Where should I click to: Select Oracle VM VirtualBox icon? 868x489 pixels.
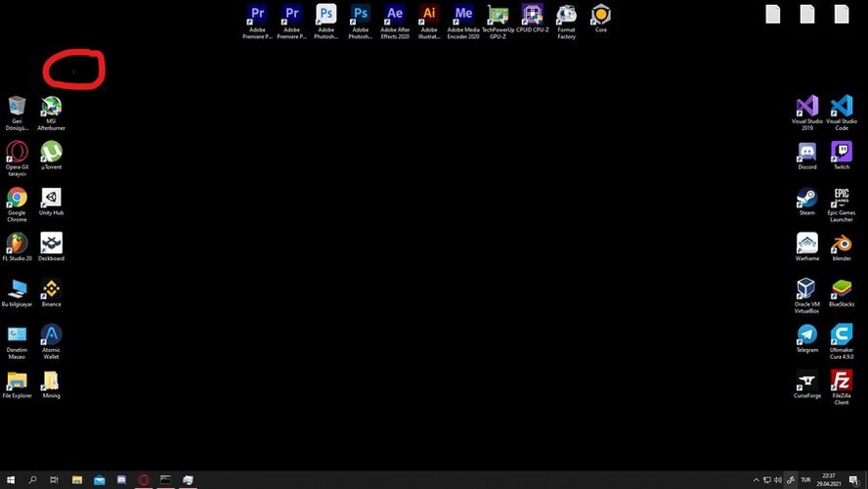(807, 296)
